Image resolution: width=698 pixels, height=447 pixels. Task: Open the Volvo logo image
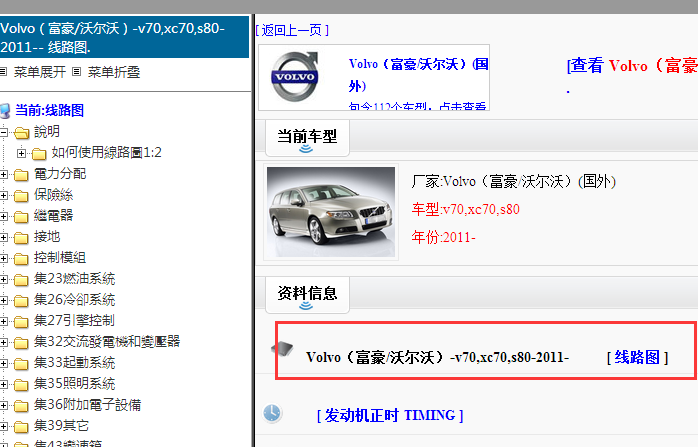[295, 76]
